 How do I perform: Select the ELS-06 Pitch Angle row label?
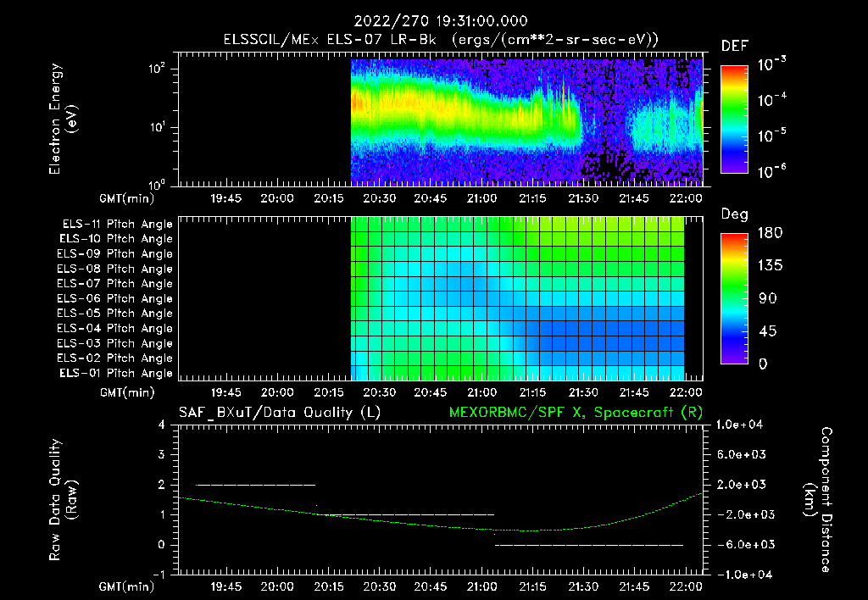click(x=115, y=298)
